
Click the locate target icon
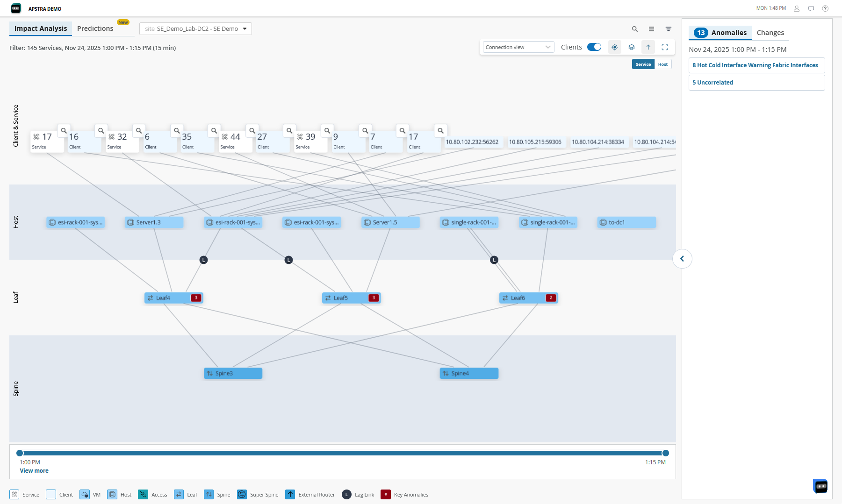(x=615, y=47)
